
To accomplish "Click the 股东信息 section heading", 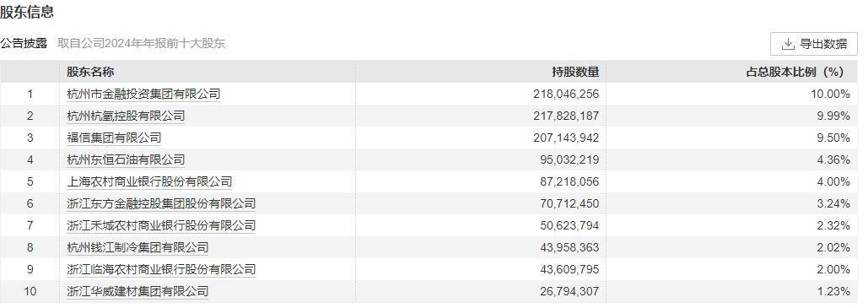I will (27, 12).
